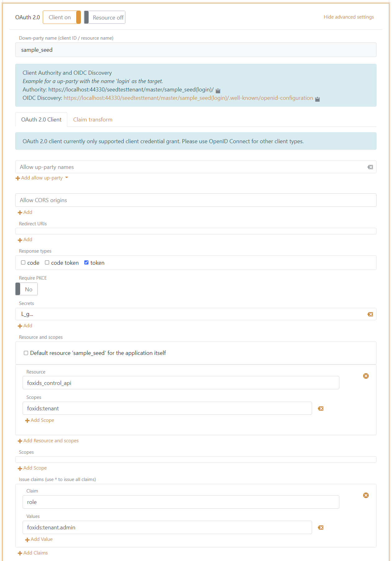Clear the Secrets entry L_g...

(370, 314)
